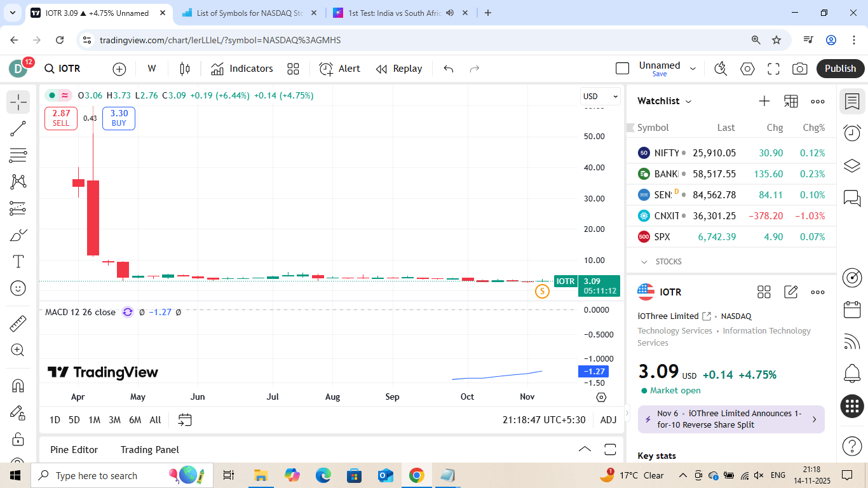Select the CNXIT row in the watchlist

point(731,216)
